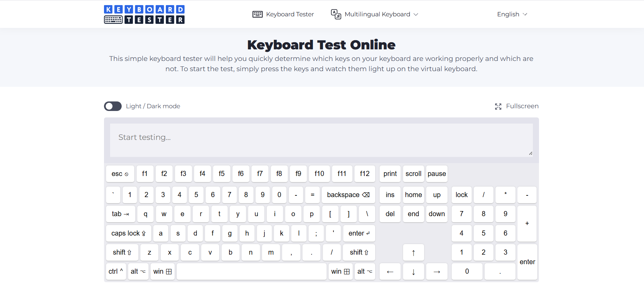Viewport: 644px width, 289px height.
Task: Click the numpad asterisk key
Action: [505, 195]
